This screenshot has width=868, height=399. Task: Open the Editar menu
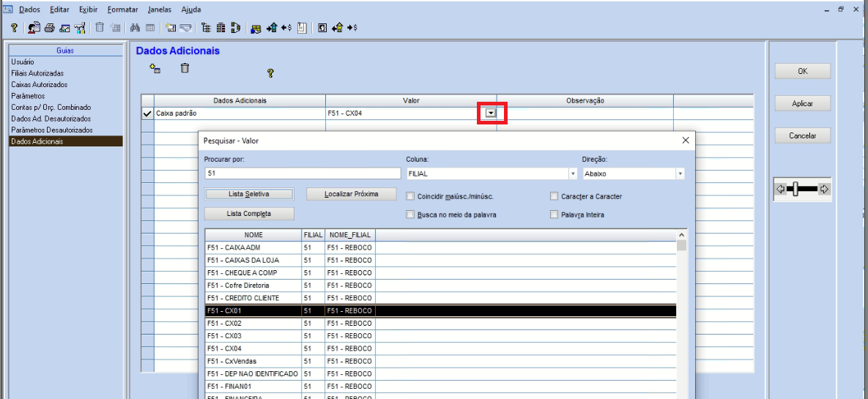click(x=59, y=10)
